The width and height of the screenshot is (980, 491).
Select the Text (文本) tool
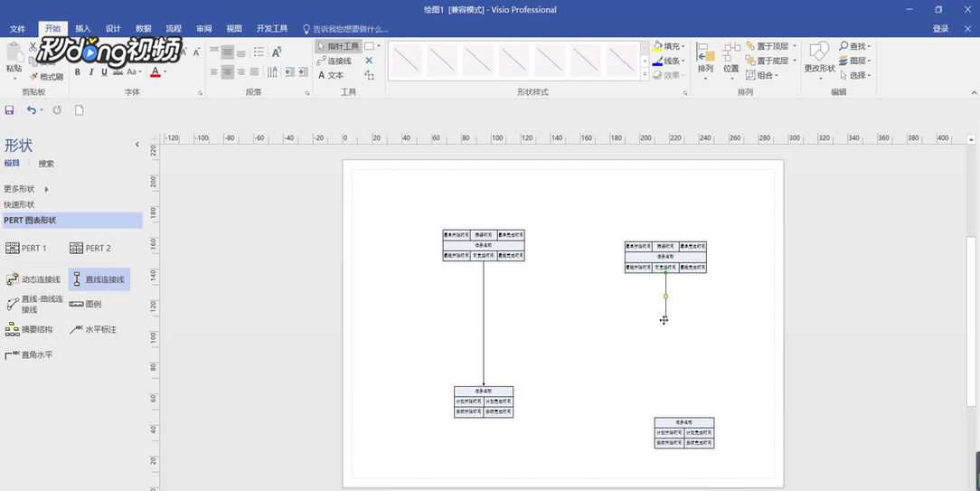pyautogui.click(x=331, y=75)
